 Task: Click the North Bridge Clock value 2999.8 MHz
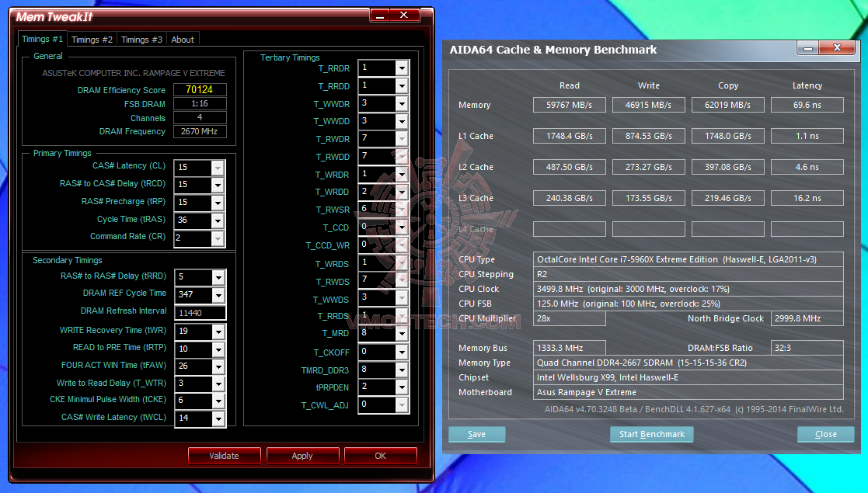[807, 319]
